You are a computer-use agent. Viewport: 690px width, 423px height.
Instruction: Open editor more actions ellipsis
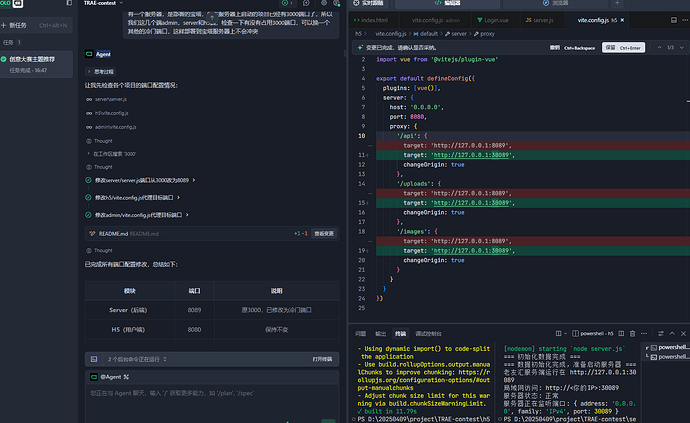tap(685, 20)
